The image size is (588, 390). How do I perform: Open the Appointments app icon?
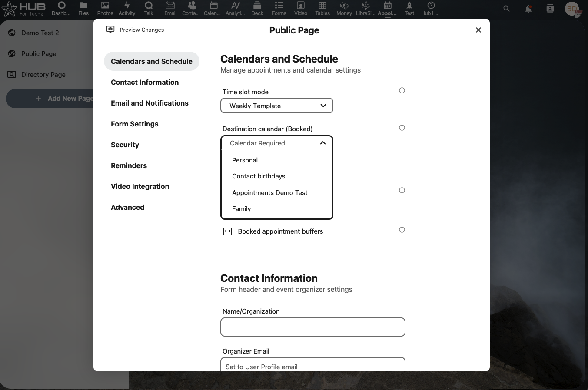coord(387,8)
